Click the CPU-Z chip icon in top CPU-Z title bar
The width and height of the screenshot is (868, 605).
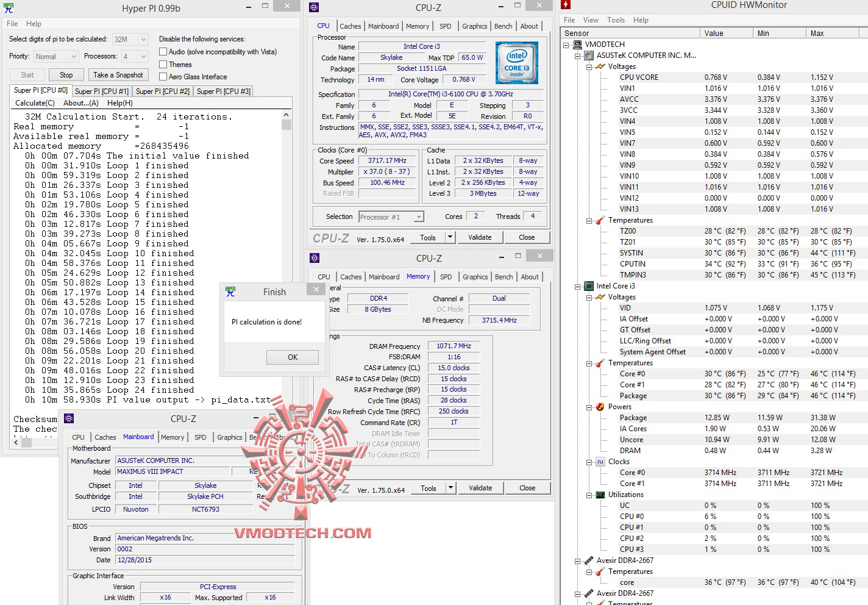point(314,7)
